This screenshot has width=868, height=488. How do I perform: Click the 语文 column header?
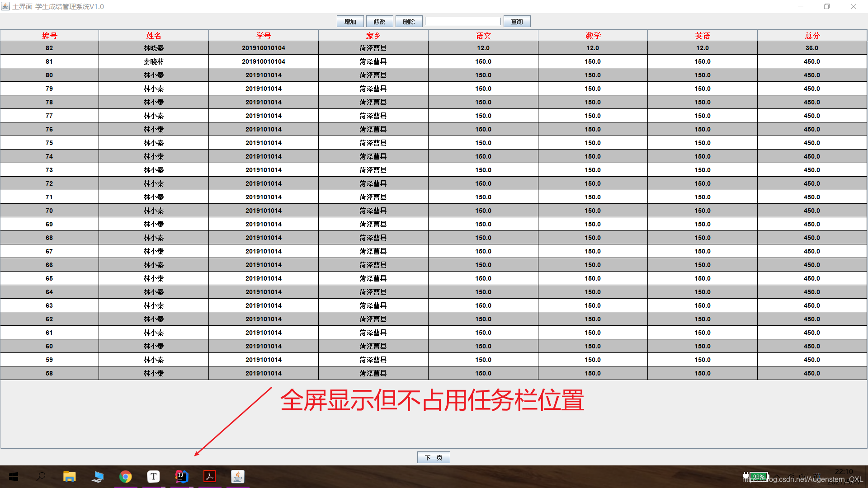[483, 36]
